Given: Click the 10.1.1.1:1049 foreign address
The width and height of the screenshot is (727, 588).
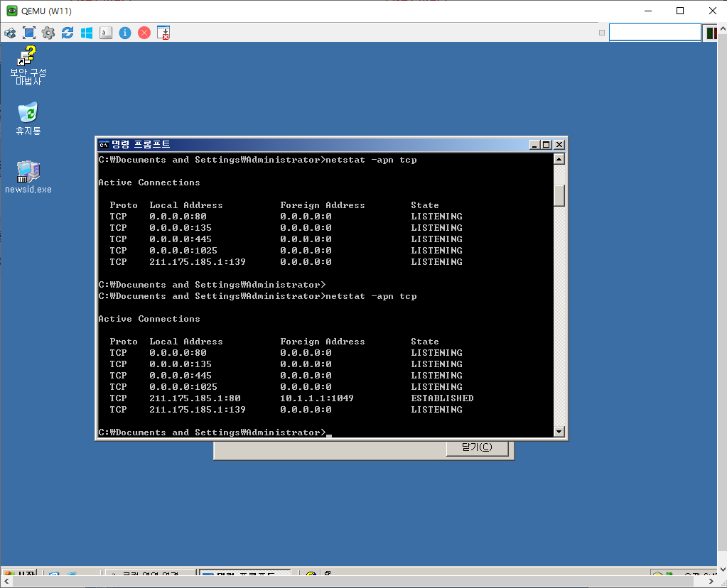Looking at the screenshot, I should [x=317, y=398].
